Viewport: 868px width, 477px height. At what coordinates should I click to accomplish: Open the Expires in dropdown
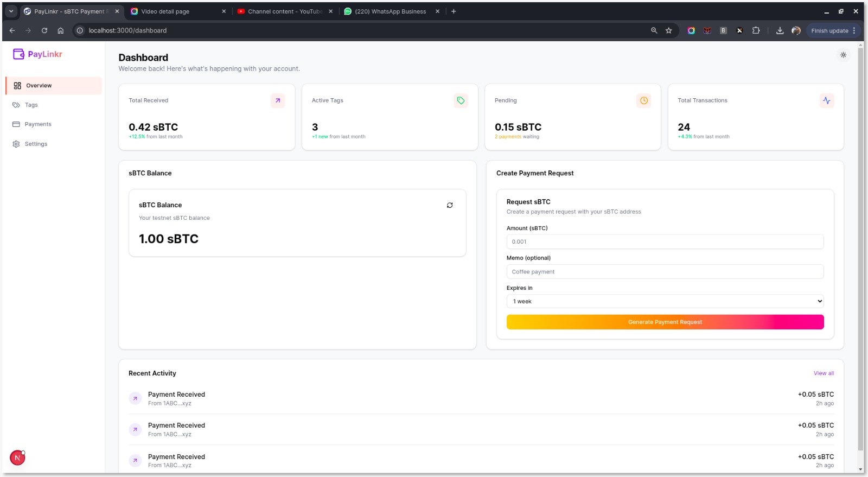coord(665,301)
